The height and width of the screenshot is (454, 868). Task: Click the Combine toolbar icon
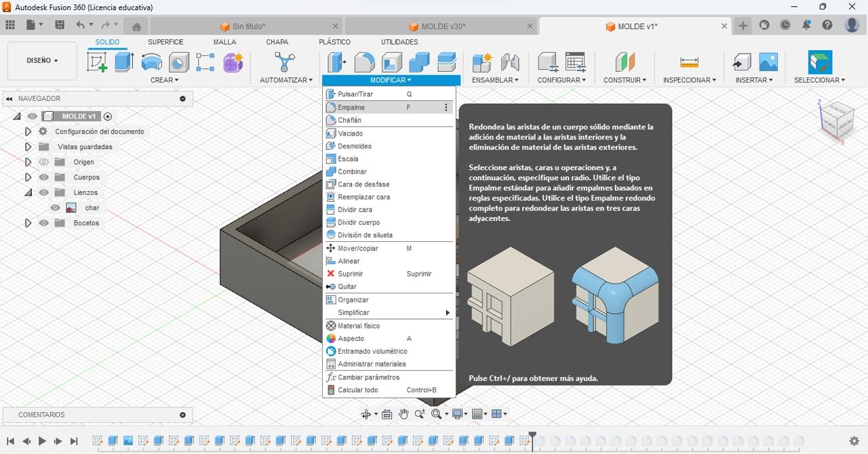click(419, 62)
